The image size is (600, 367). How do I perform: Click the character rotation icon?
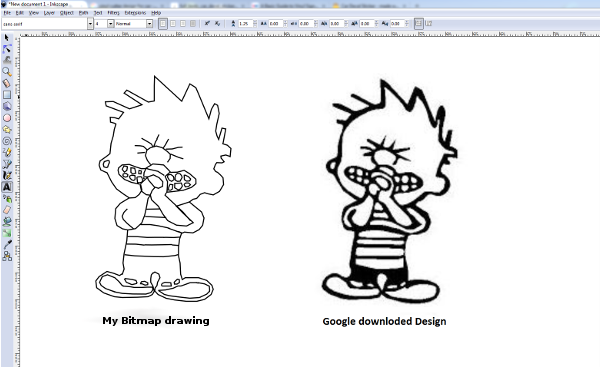(385, 23)
